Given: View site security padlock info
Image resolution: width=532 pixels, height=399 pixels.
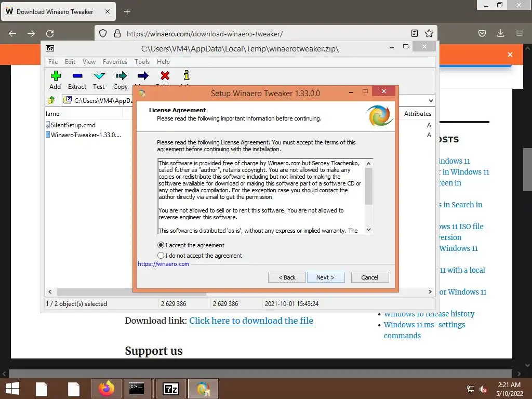Looking at the screenshot, I should [x=117, y=34].
